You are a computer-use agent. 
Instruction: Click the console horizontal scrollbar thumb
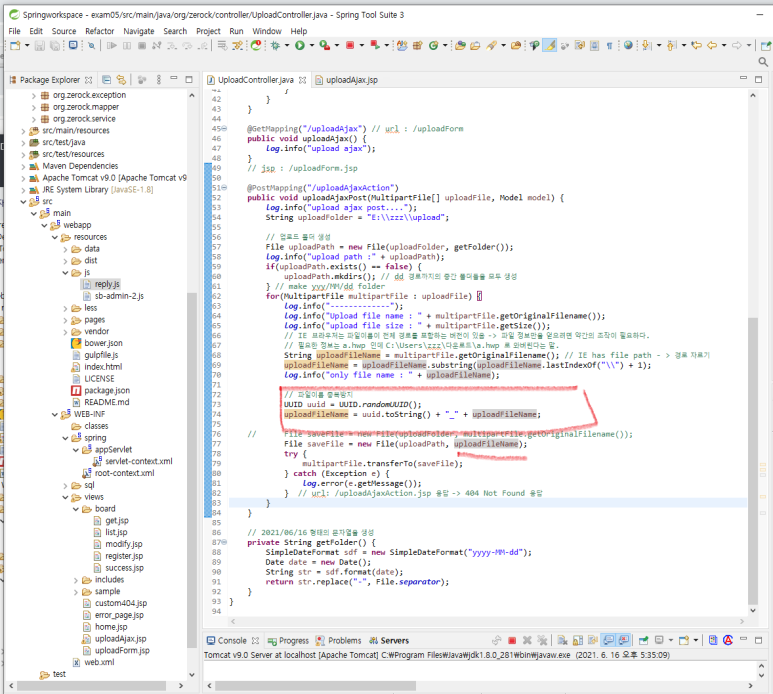coord(316,686)
